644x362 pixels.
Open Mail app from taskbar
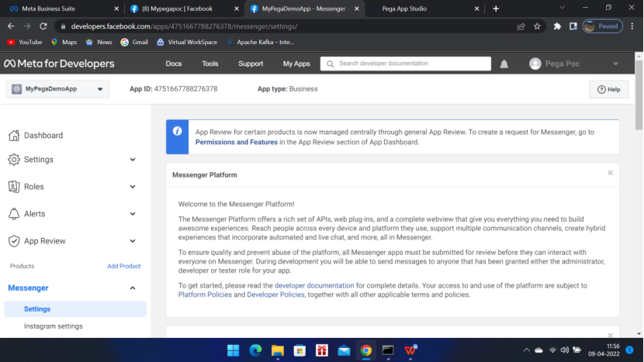point(345,350)
